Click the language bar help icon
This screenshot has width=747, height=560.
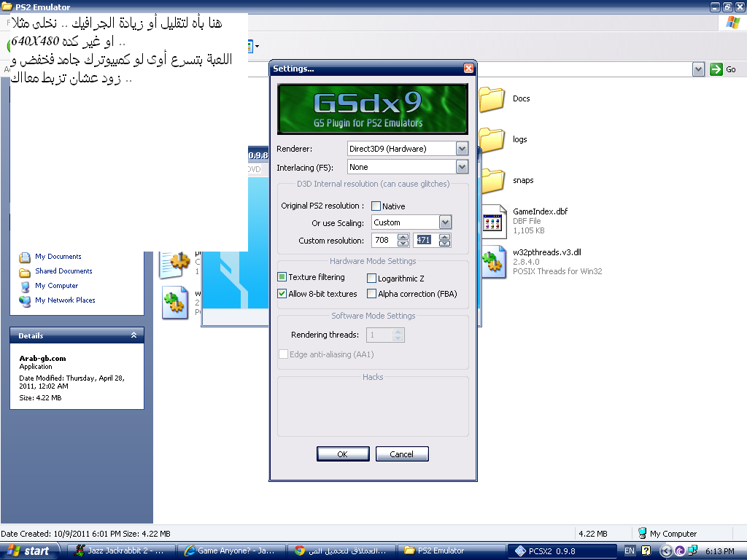tap(646, 551)
